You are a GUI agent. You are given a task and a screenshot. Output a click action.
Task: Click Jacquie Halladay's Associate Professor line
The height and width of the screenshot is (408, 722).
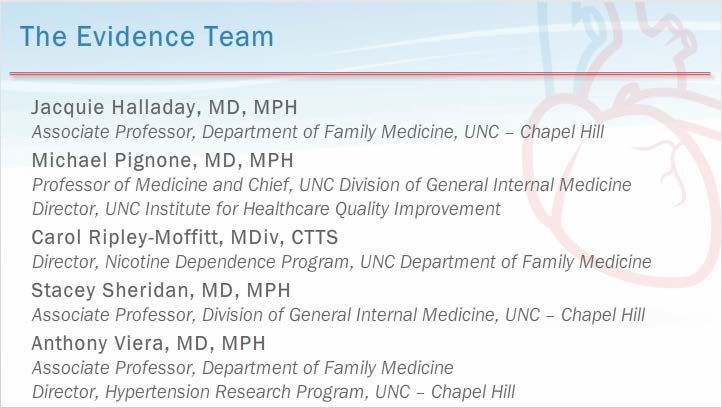(318, 132)
